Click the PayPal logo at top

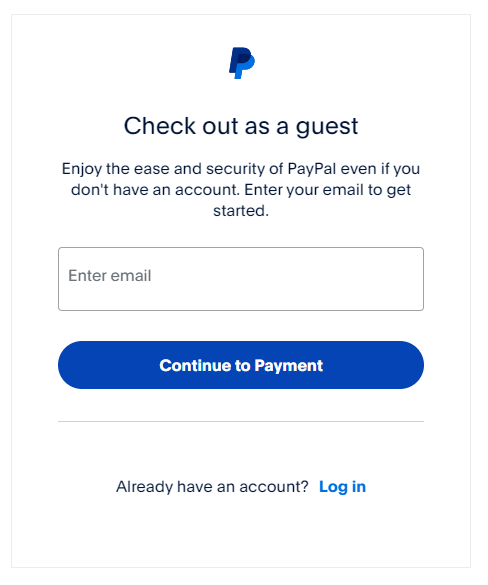tap(244, 63)
